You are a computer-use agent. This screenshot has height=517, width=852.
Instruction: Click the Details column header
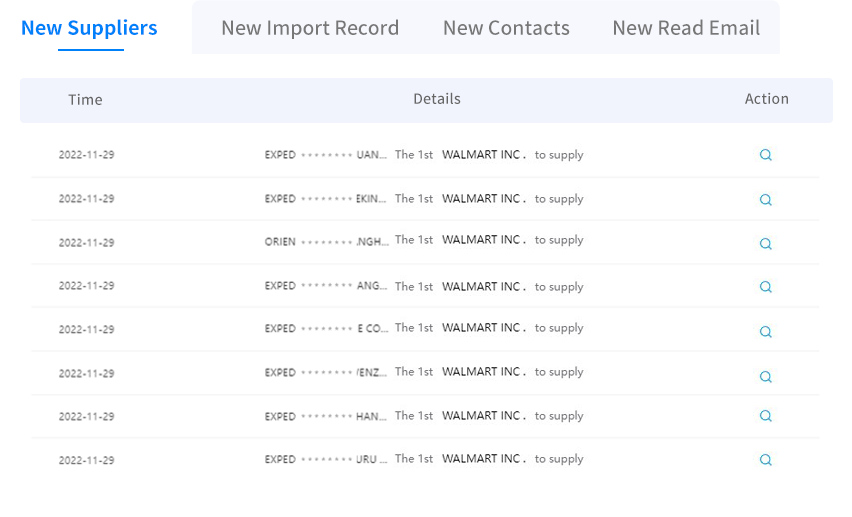(437, 99)
